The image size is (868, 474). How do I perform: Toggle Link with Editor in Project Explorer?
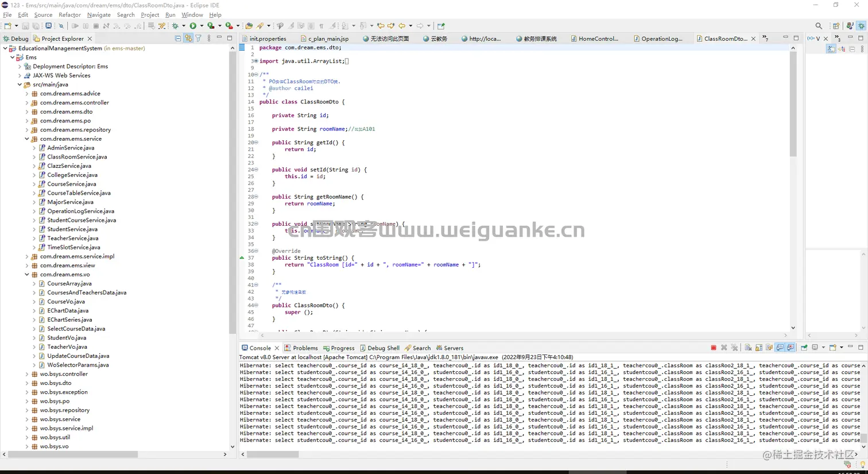tap(188, 38)
